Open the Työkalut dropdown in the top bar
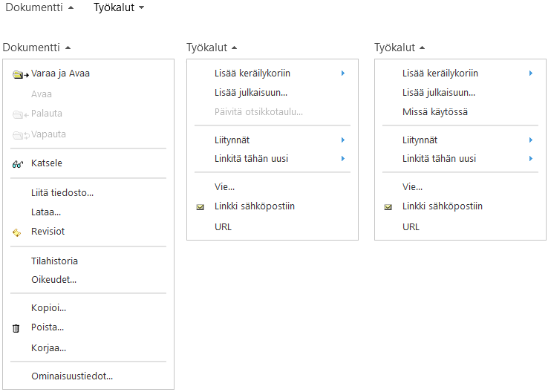This screenshot has height=392, width=551. pyautogui.click(x=119, y=7)
